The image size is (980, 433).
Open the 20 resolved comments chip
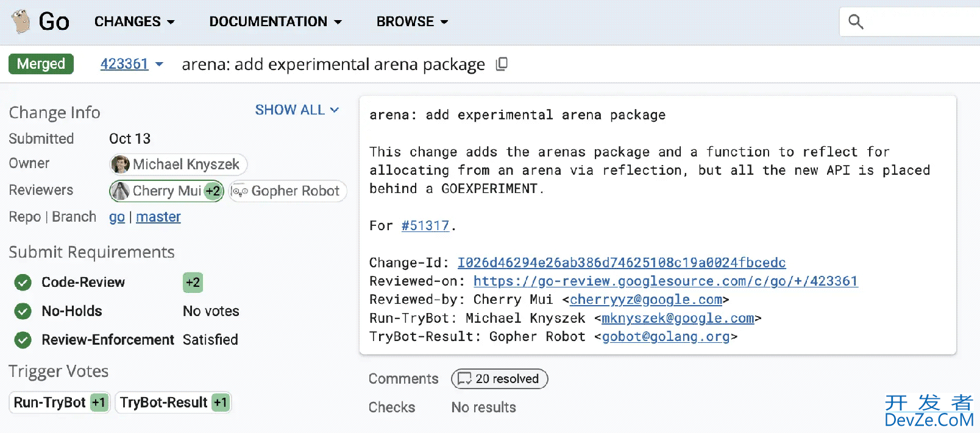click(x=499, y=379)
